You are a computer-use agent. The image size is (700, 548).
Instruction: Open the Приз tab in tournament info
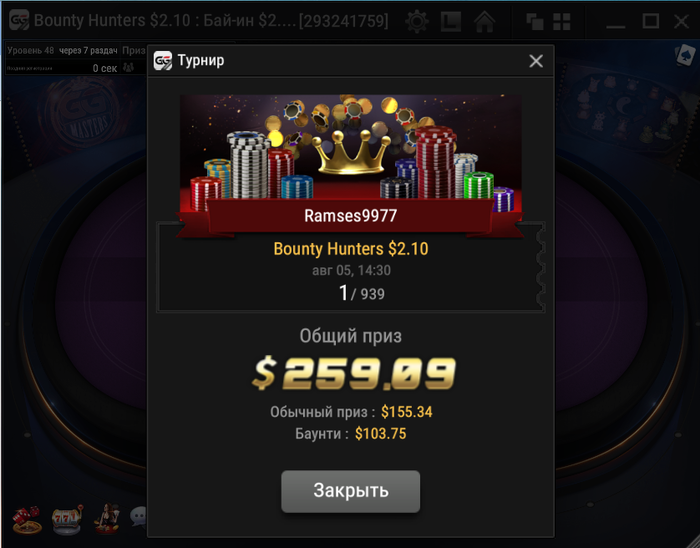[x=133, y=50]
